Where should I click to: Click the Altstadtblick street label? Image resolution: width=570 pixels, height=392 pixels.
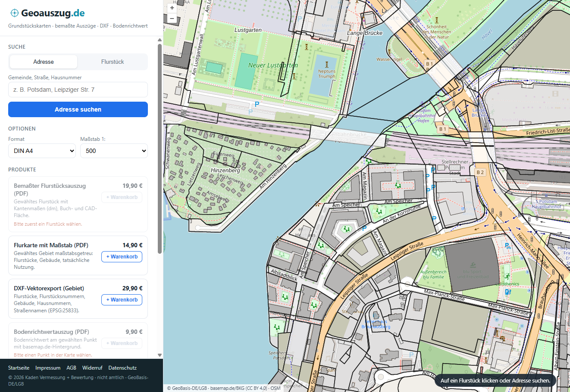click(x=284, y=275)
